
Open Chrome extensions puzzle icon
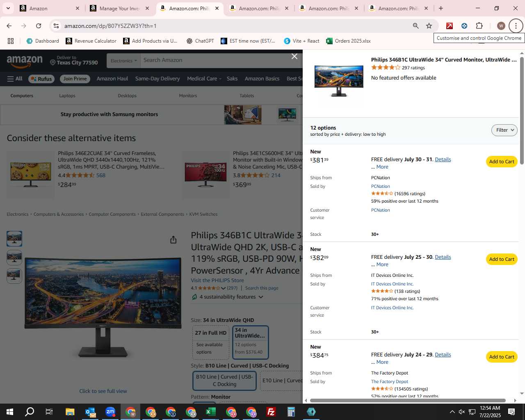pyautogui.click(x=479, y=26)
